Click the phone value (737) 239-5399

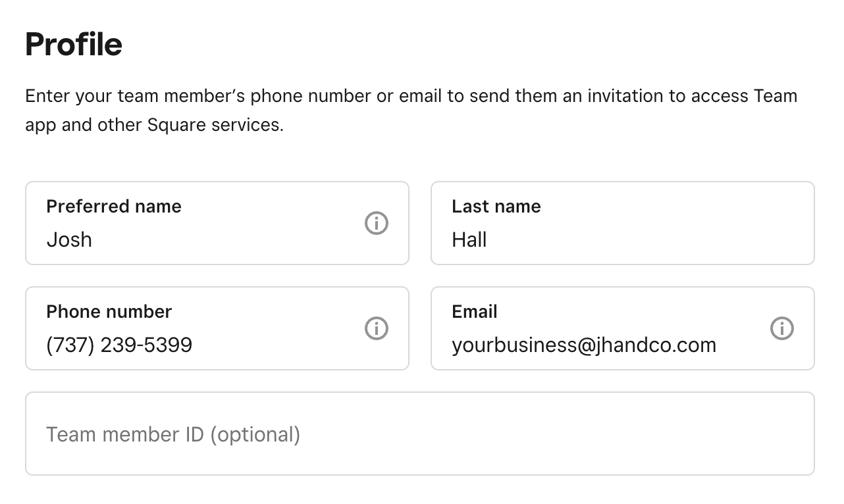[x=119, y=345]
